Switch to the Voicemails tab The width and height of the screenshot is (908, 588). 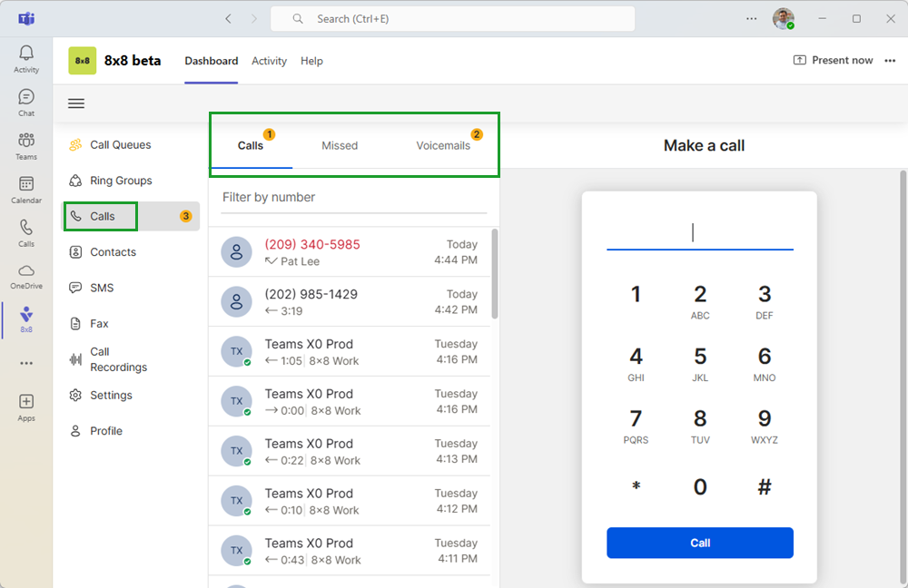click(x=443, y=146)
